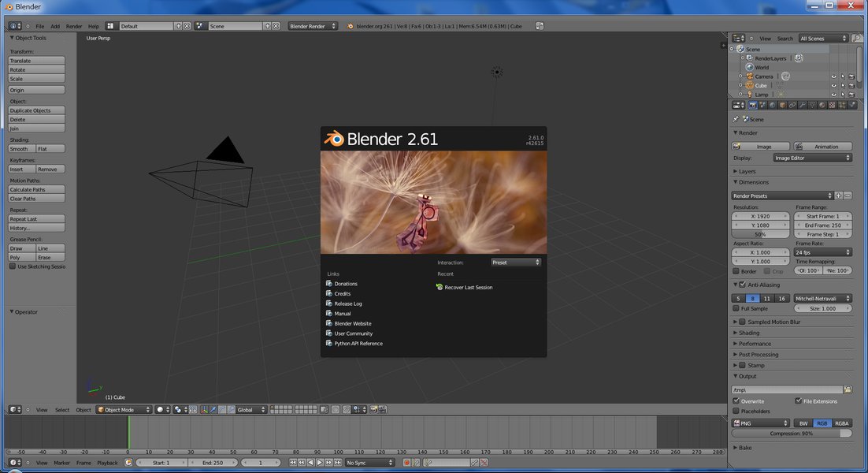The width and height of the screenshot is (868, 473).
Task: Expand the Performance panel
Action: [x=755, y=344]
